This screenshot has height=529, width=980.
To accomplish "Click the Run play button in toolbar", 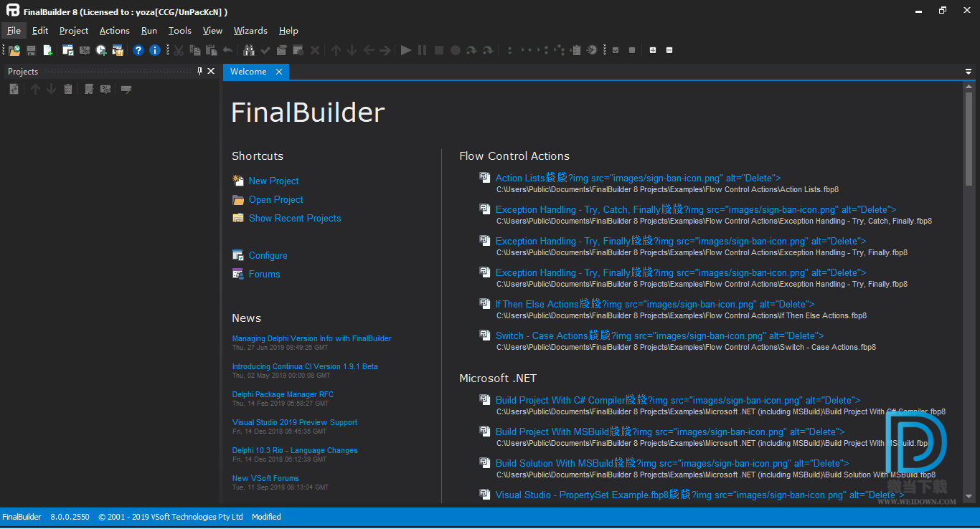I will coord(406,50).
